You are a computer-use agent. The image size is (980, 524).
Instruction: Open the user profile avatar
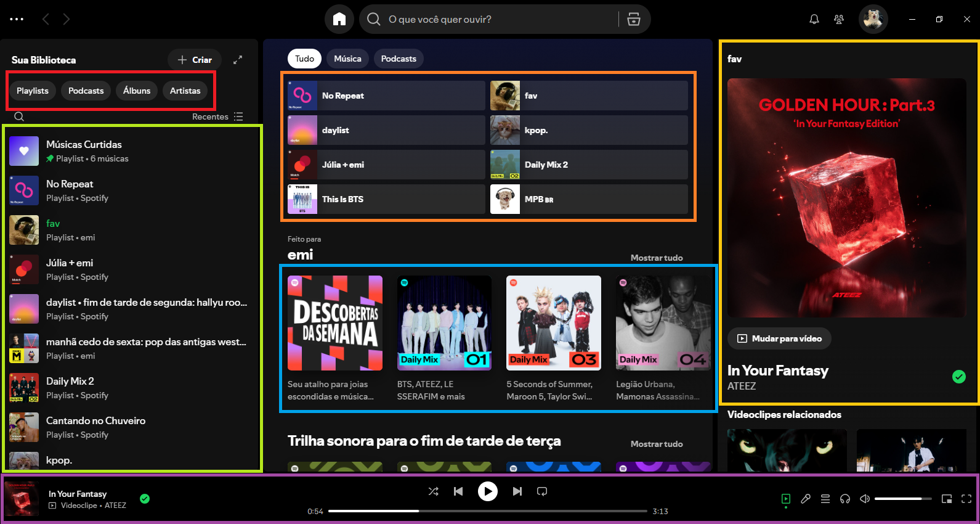pyautogui.click(x=873, y=19)
